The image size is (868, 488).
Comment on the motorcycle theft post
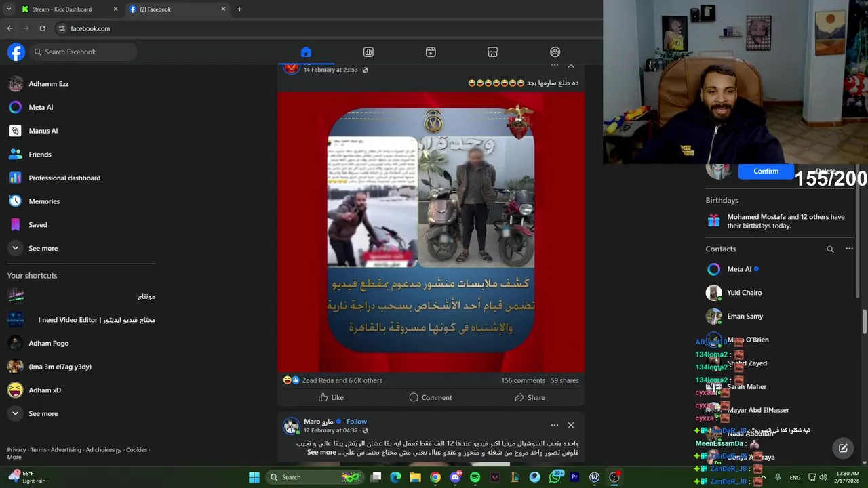tap(431, 397)
